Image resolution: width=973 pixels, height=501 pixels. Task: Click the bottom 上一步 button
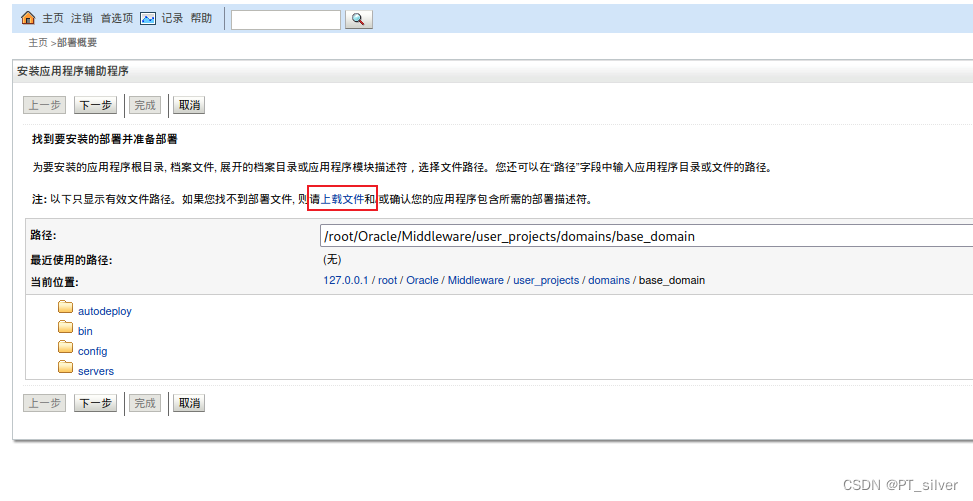click(x=45, y=403)
